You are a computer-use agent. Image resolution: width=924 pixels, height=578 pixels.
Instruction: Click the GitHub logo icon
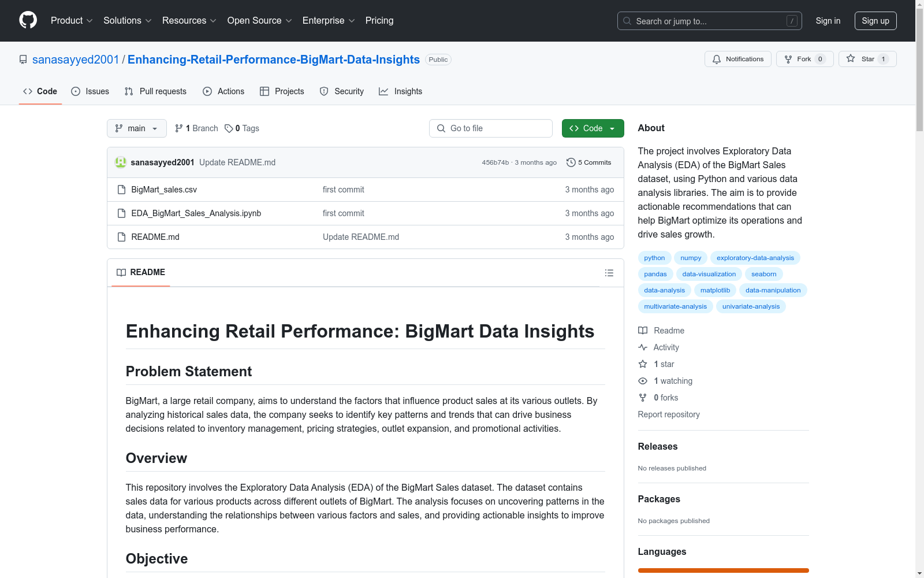[28, 20]
